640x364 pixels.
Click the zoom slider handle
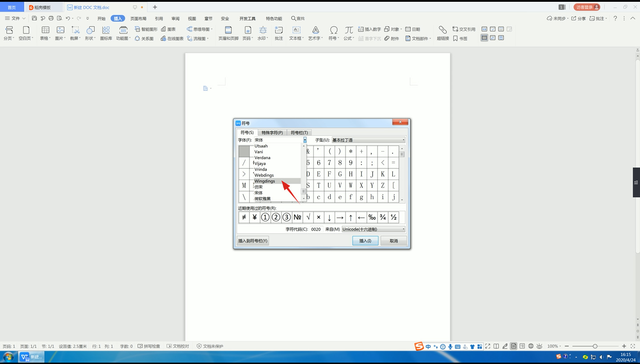[595, 346]
